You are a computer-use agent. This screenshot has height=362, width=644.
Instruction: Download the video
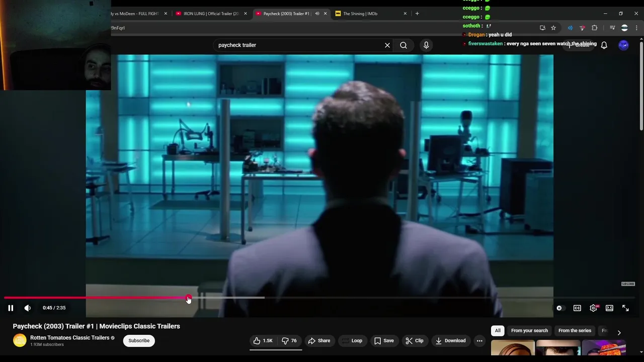click(450, 341)
